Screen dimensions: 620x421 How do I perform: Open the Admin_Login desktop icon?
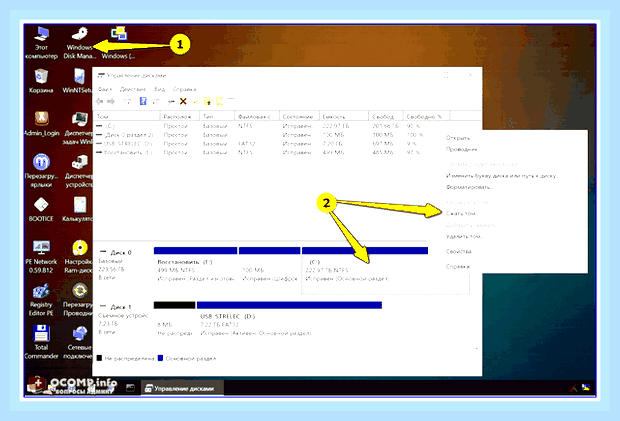pos(41,123)
